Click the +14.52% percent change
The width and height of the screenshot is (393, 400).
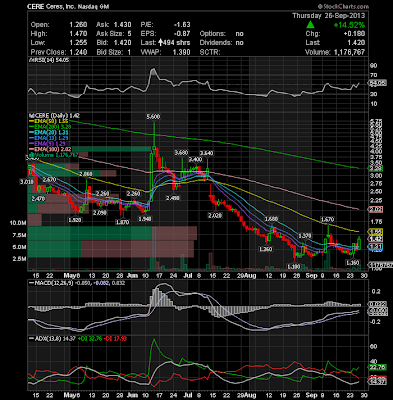(x=350, y=25)
